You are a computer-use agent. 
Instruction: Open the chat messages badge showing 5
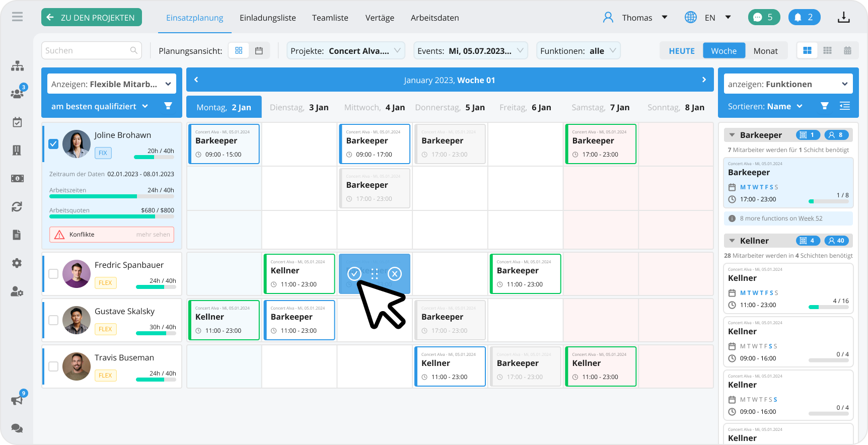click(763, 17)
